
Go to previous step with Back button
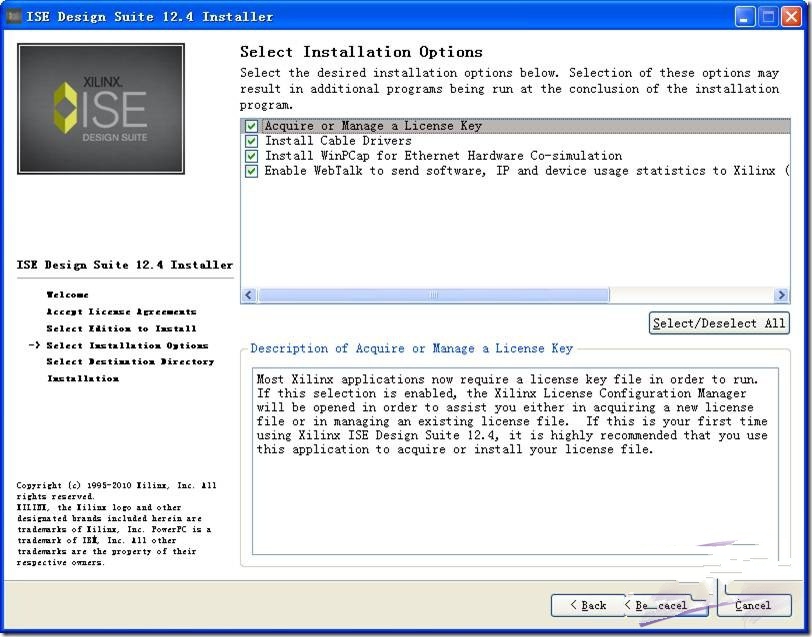(x=588, y=605)
